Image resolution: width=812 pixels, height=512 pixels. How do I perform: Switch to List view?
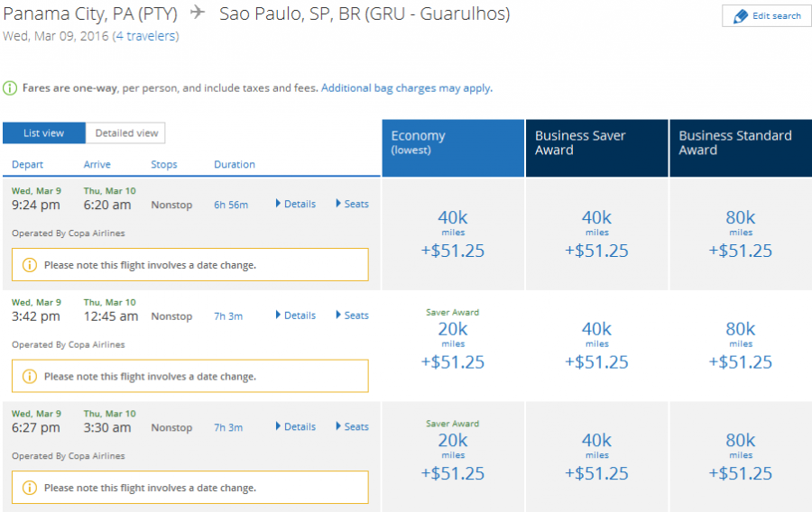tap(43, 133)
